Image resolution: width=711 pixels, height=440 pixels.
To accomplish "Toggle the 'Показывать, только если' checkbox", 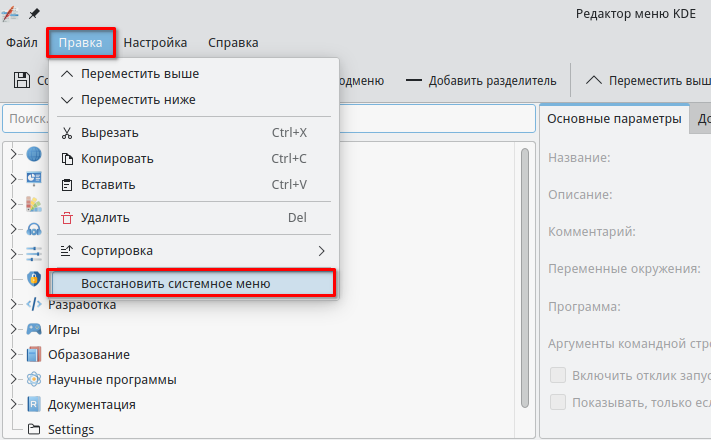I will click(559, 402).
